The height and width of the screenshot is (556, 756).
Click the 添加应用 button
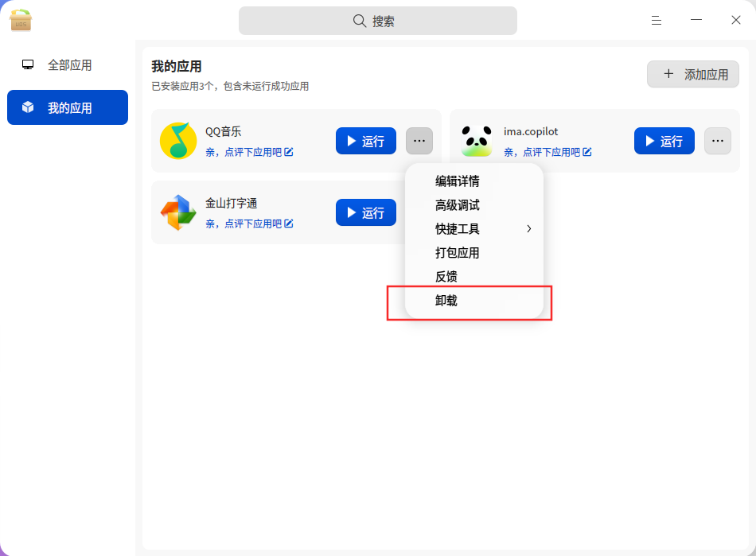(693, 74)
